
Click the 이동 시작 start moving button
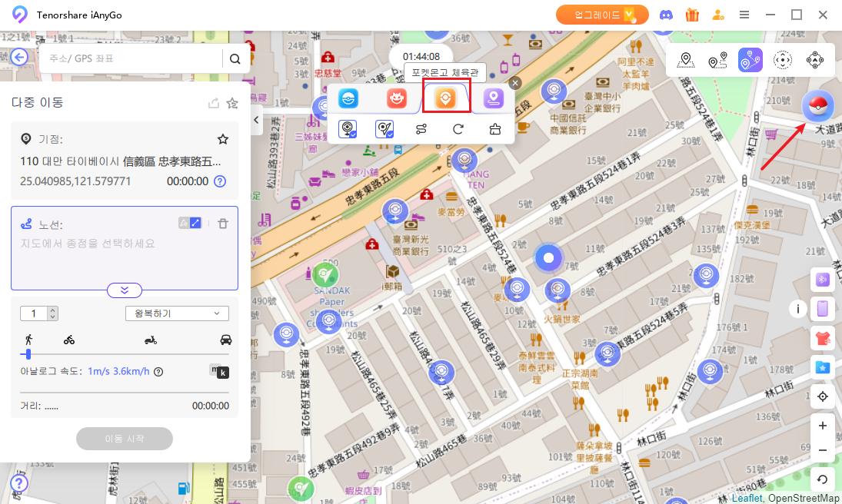tap(125, 439)
